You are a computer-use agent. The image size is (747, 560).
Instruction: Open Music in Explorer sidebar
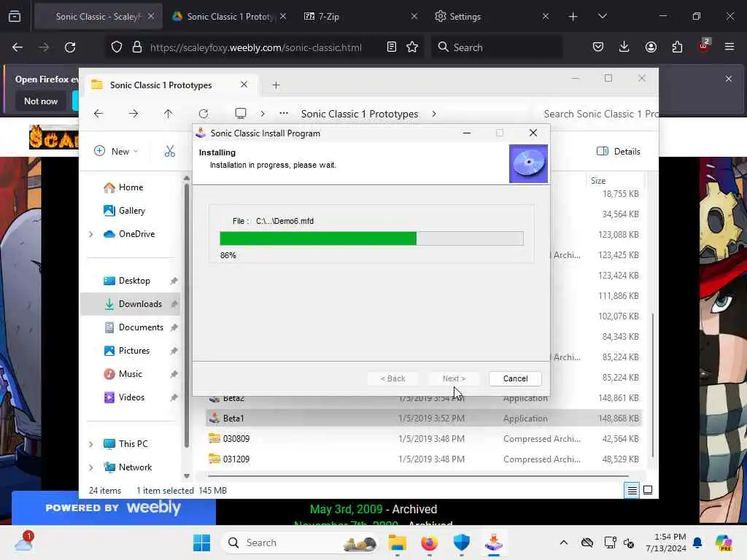130,374
